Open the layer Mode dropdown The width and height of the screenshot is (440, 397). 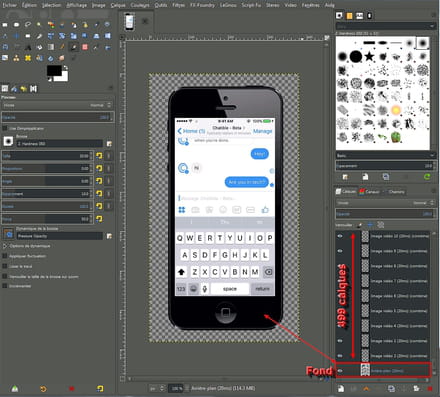pos(385,203)
